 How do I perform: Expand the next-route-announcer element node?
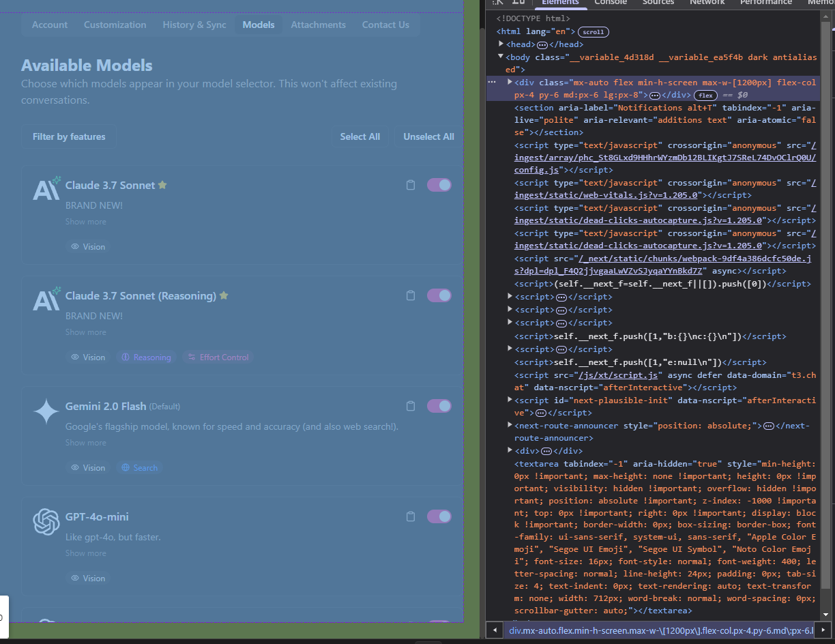coord(510,426)
